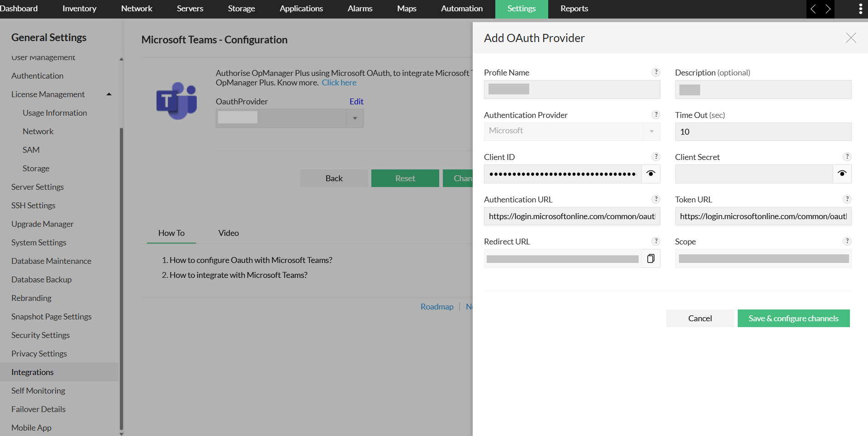Reveal the Client Secret with eye icon
The image size is (868, 436).
click(x=842, y=174)
